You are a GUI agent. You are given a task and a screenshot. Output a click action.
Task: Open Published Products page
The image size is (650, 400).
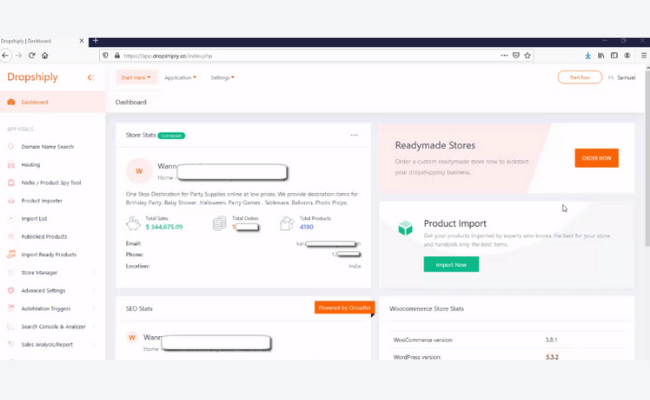coord(44,237)
